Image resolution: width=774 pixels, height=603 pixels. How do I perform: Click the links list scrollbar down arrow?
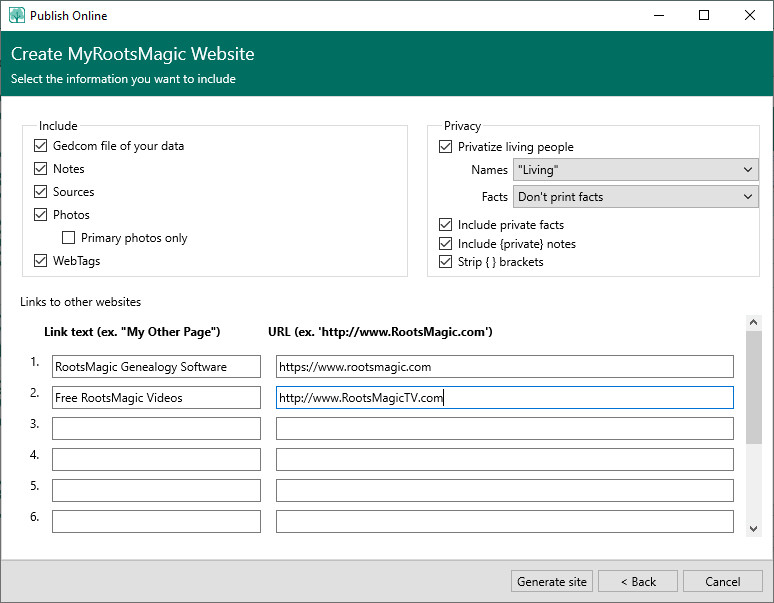[754, 528]
